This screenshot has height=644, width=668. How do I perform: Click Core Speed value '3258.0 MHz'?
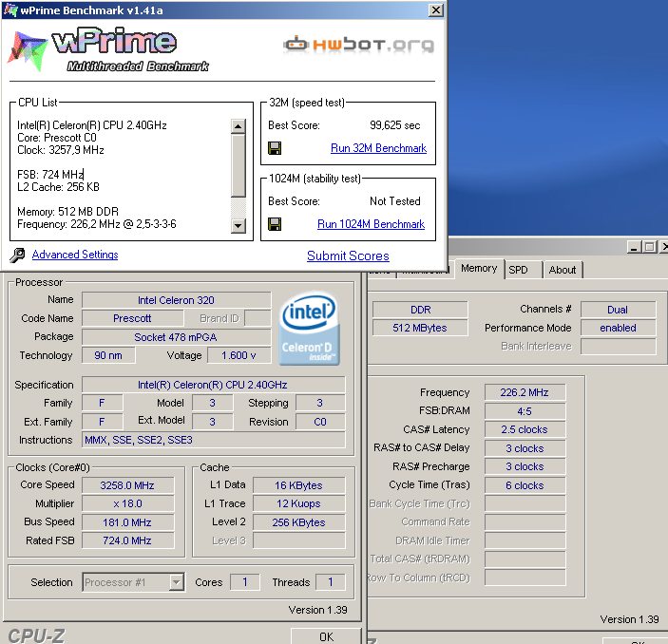coord(127,485)
